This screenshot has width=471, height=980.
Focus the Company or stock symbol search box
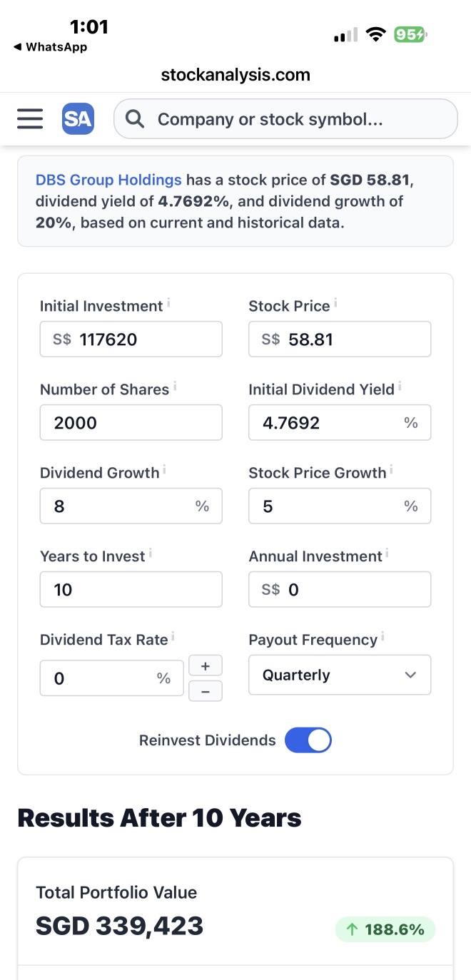tap(285, 118)
